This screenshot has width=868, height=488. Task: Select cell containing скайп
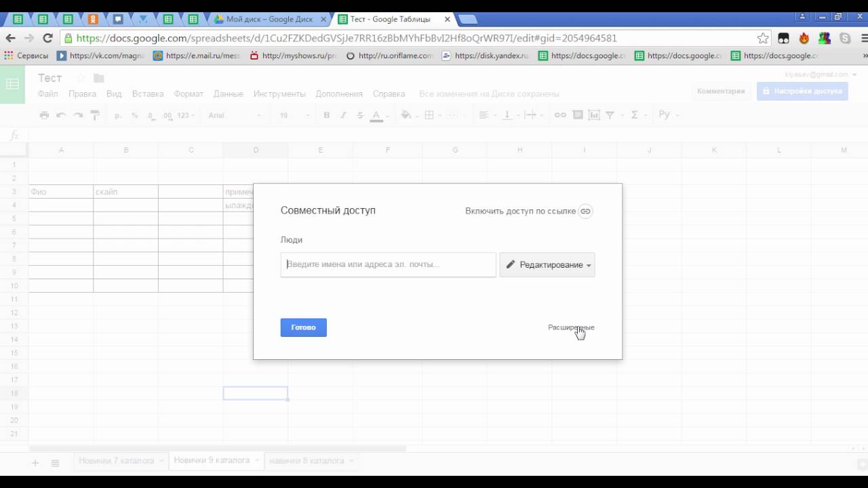[x=126, y=192]
